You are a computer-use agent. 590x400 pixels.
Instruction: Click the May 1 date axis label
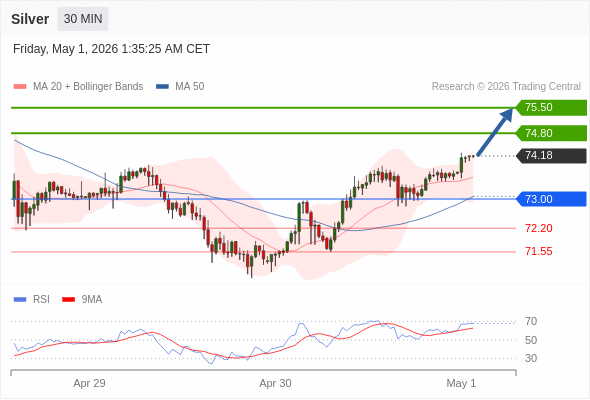(461, 383)
